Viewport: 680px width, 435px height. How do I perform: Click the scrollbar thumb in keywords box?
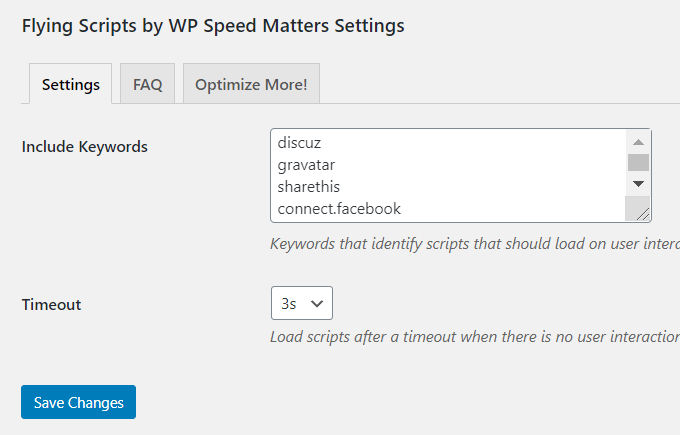tap(638, 163)
